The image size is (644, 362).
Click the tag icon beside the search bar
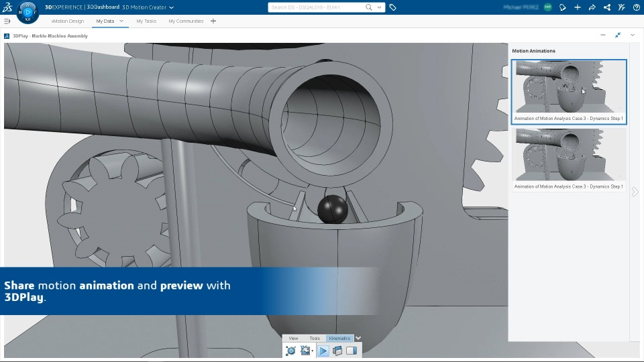click(x=392, y=7)
